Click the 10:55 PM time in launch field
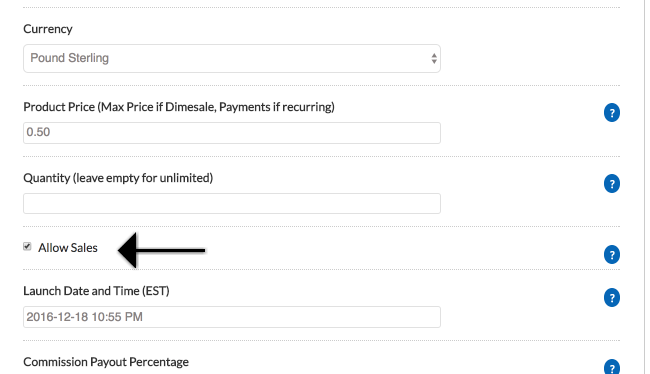 (x=117, y=317)
